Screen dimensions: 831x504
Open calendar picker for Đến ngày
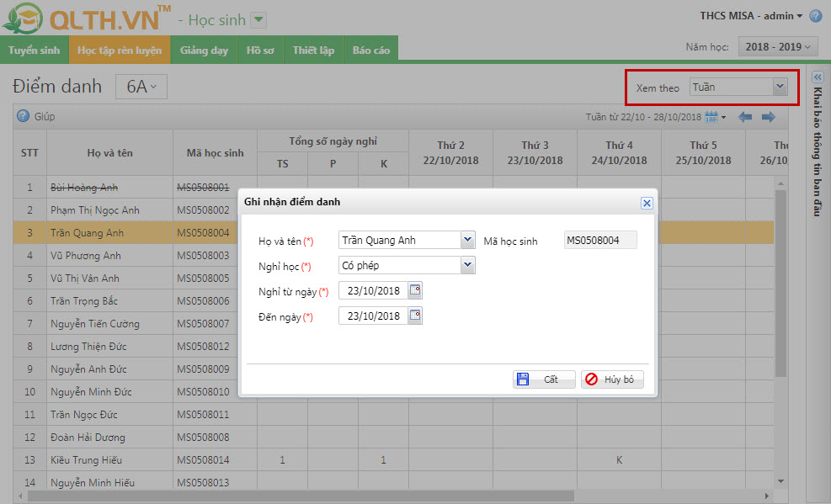pyautogui.click(x=414, y=316)
